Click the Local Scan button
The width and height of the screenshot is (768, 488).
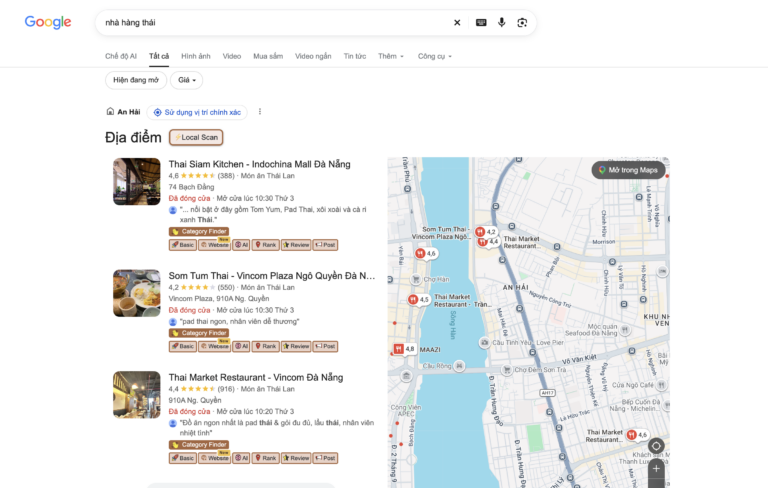pos(196,137)
